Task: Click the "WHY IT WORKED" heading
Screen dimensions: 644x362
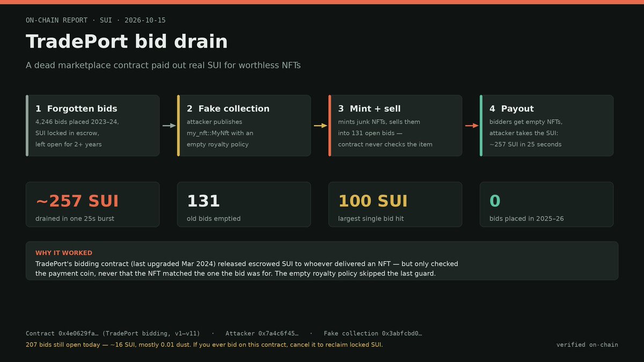Action: (x=64, y=253)
